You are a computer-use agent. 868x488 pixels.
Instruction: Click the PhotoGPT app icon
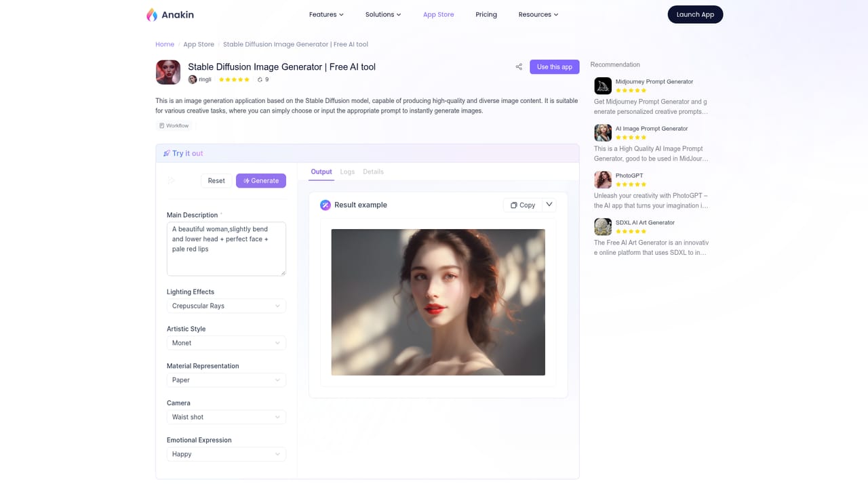tap(603, 180)
